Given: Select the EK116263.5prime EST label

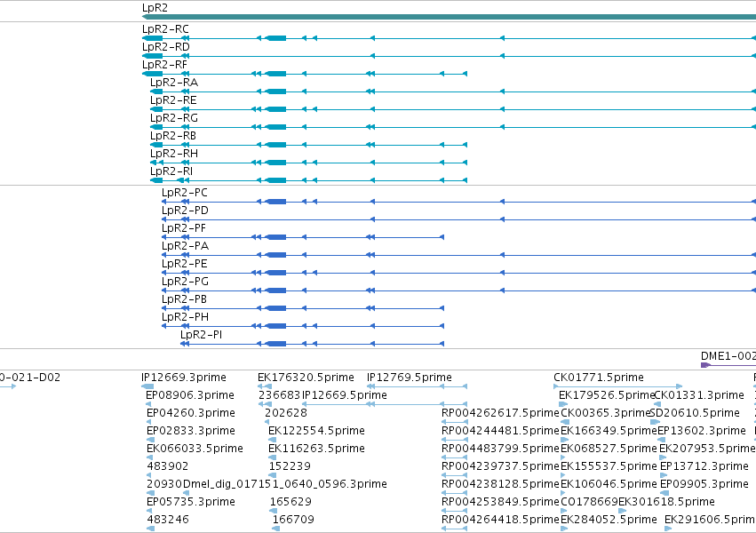Looking at the screenshot, I should [316, 449].
